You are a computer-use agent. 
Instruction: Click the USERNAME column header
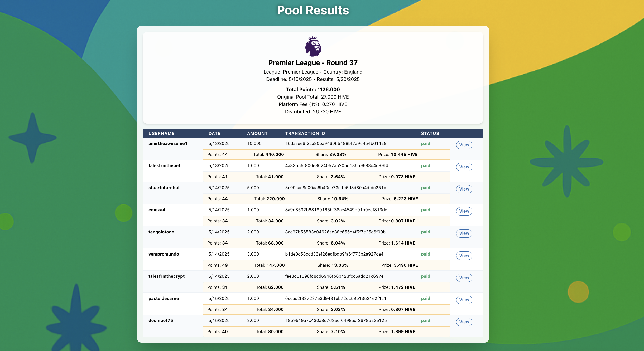tap(161, 133)
